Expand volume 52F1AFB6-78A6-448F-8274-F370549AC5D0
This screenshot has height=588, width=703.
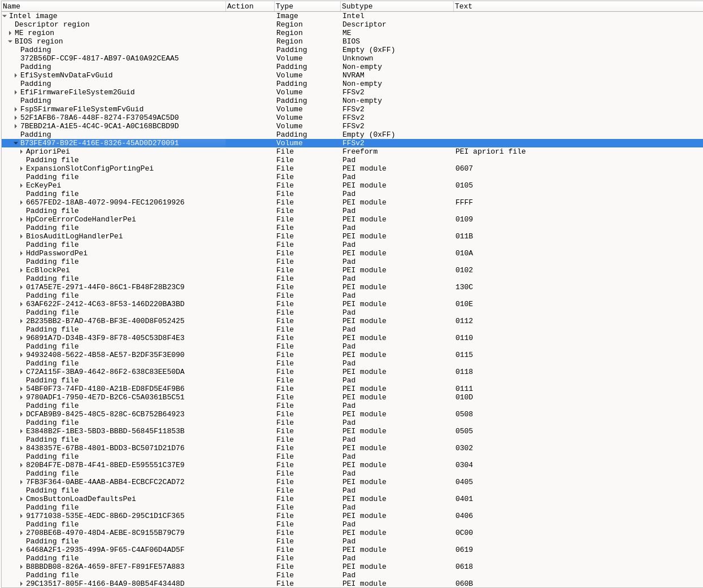point(16,117)
